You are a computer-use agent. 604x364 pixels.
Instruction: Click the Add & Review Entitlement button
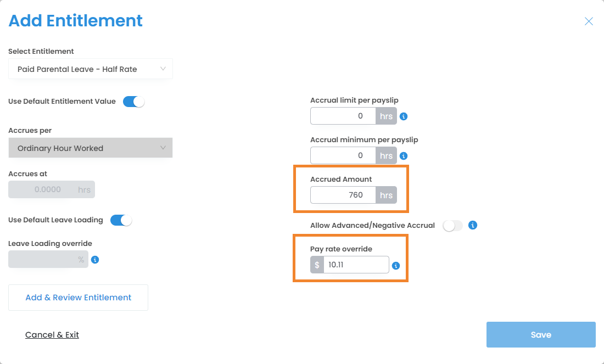pyautogui.click(x=79, y=298)
